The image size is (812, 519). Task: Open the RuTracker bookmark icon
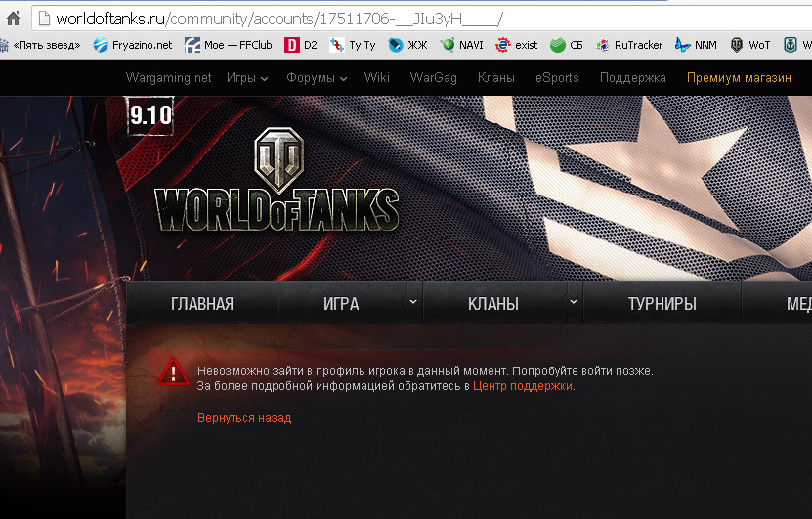tap(602, 45)
